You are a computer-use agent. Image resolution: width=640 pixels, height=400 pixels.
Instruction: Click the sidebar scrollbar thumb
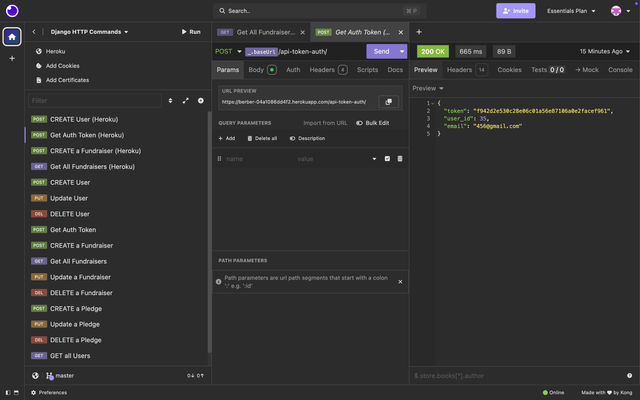209,232
